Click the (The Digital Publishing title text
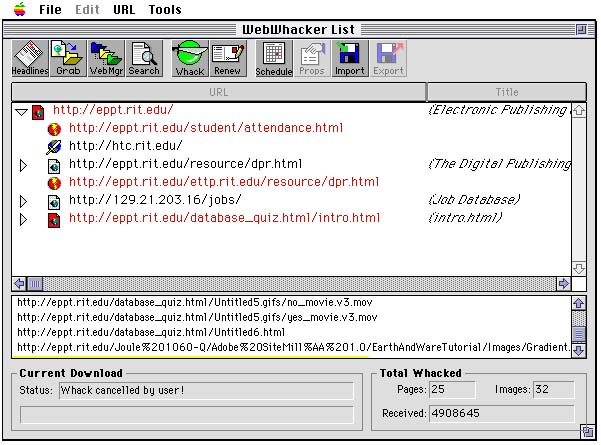This screenshot has width=601, height=445. (x=499, y=164)
